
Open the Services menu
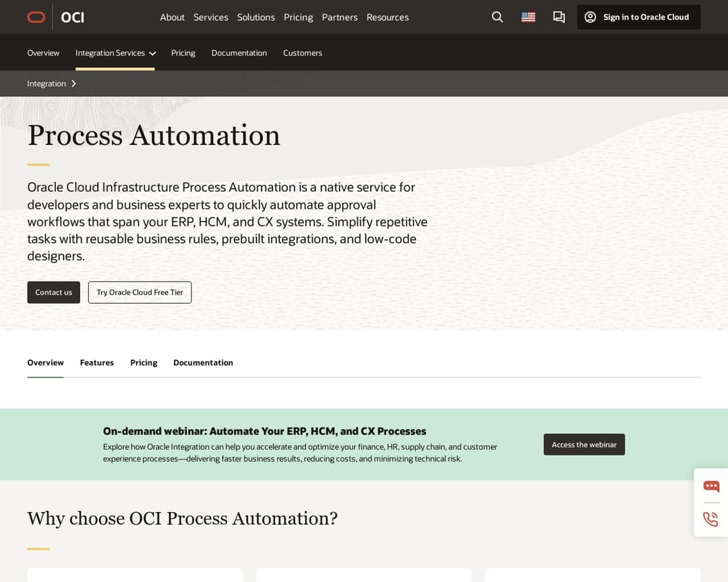point(211,17)
